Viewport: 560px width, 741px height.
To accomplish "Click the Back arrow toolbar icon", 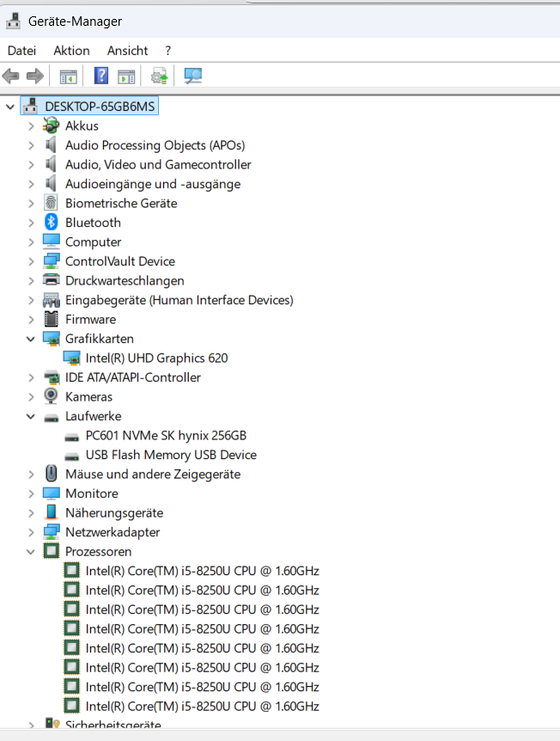I will 11,76.
